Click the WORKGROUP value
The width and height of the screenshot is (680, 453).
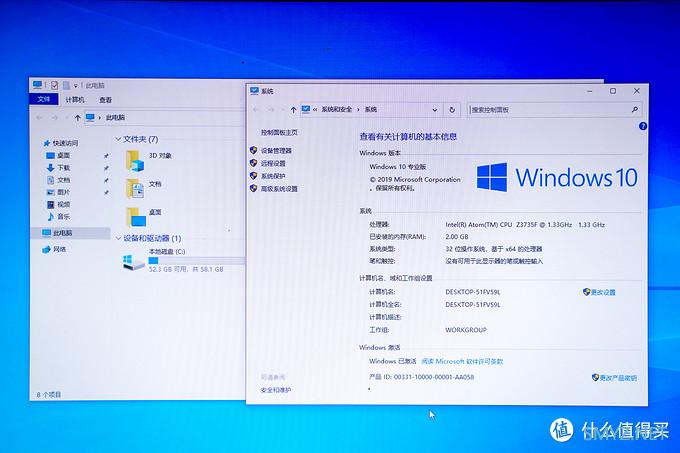(x=466, y=330)
